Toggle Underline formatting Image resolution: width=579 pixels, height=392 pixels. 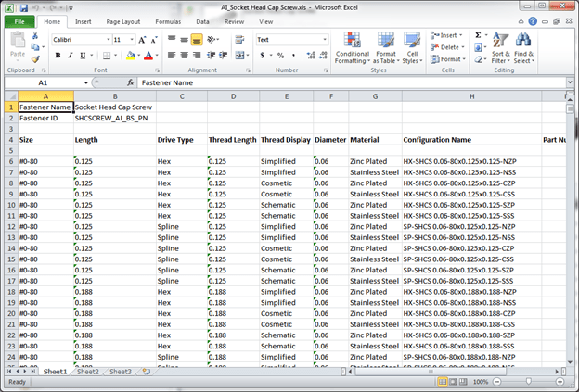pos(83,56)
